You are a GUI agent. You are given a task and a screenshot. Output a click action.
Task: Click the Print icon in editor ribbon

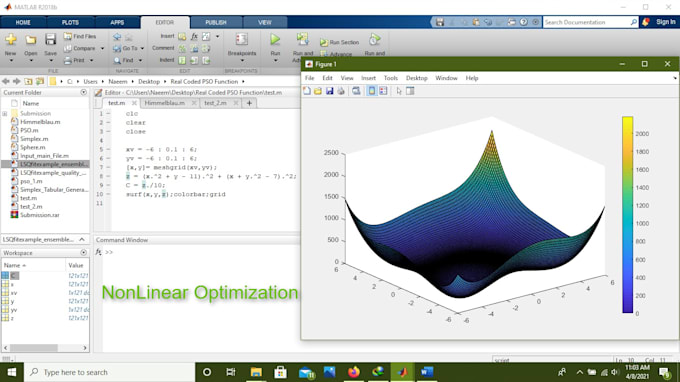pyautogui.click(x=68, y=61)
